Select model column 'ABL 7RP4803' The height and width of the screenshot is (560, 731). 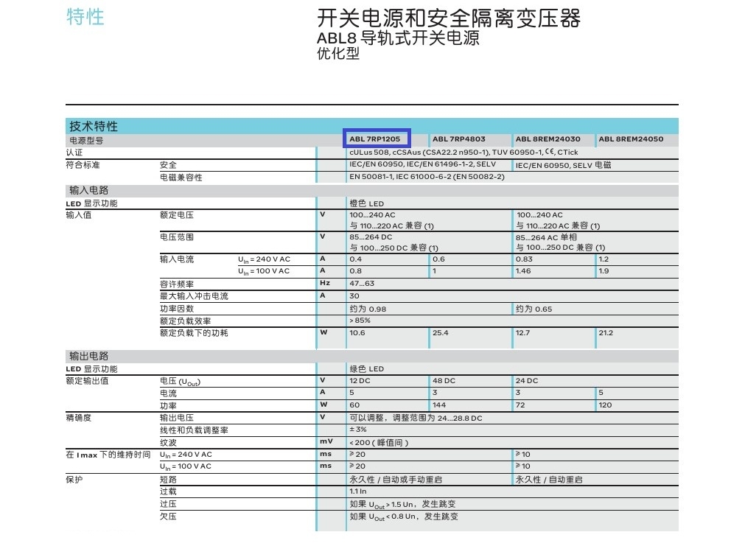(x=459, y=139)
